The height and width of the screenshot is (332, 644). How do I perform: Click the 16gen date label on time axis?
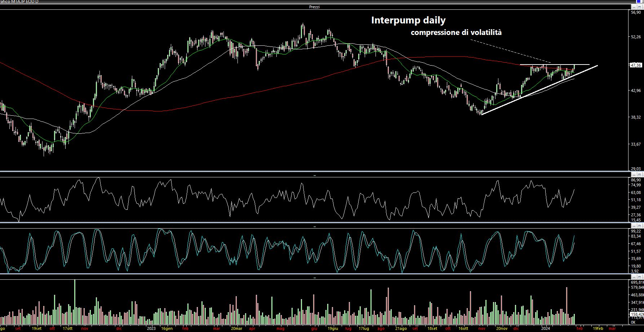point(167,328)
